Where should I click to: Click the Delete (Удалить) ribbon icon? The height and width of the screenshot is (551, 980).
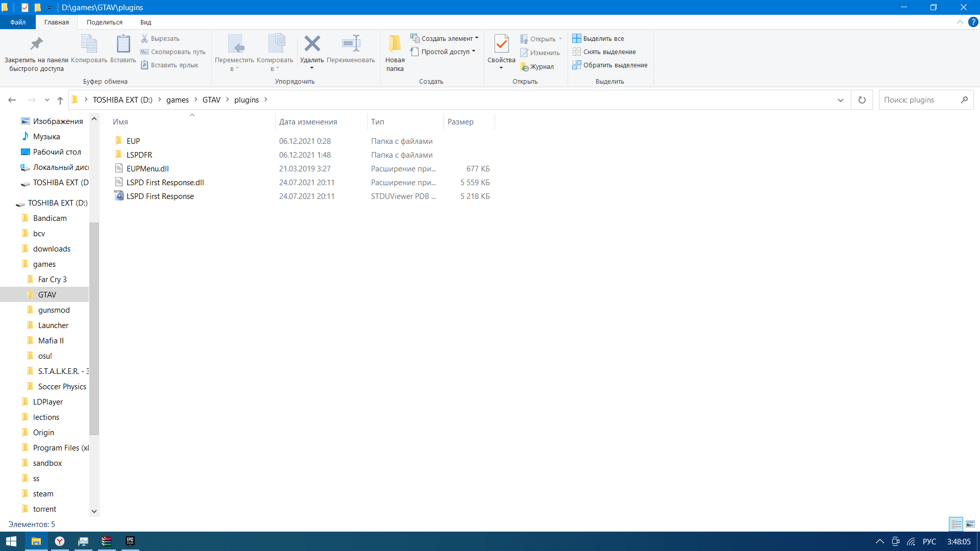coord(312,44)
